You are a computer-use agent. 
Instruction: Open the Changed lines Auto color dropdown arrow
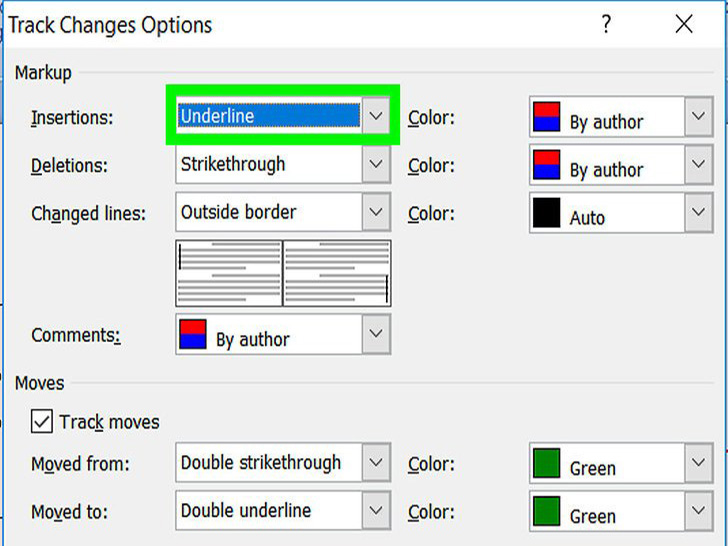click(x=698, y=213)
